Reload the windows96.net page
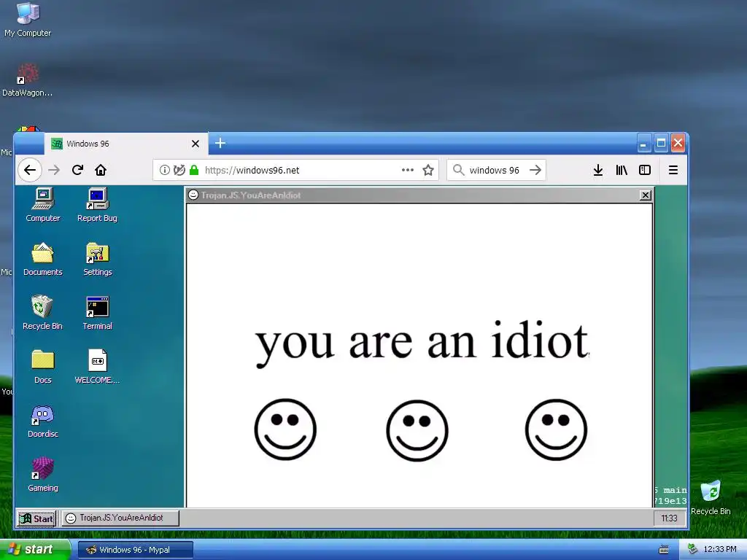Screen dimensions: 747x560 (x=77, y=170)
